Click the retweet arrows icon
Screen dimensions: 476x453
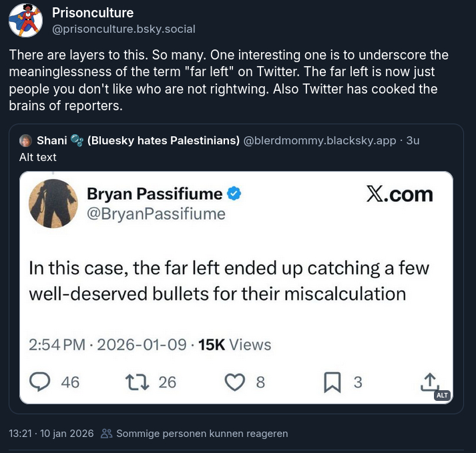(x=138, y=382)
